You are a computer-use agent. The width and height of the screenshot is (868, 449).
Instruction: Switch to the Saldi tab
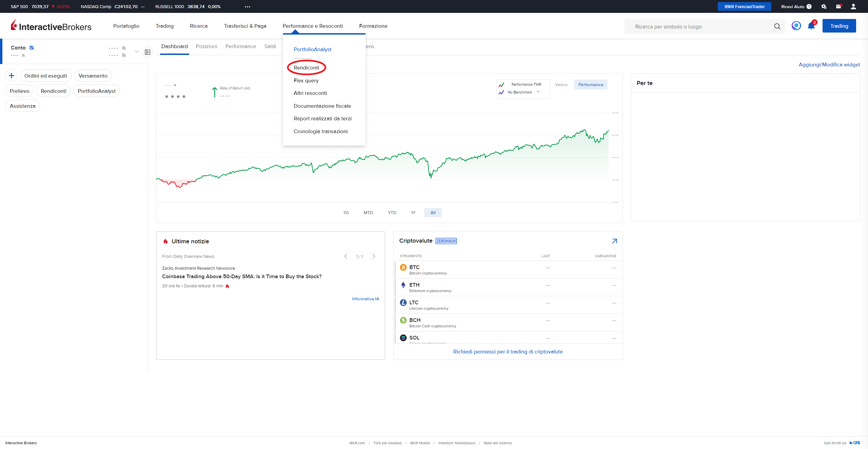click(x=270, y=46)
